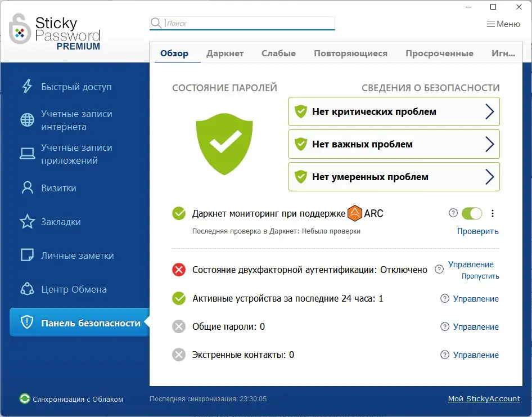This screenshot has width=532, height=417.
Task: Click grey cross icon beside Экстренные контакты
Action: (x=179, y=355)
